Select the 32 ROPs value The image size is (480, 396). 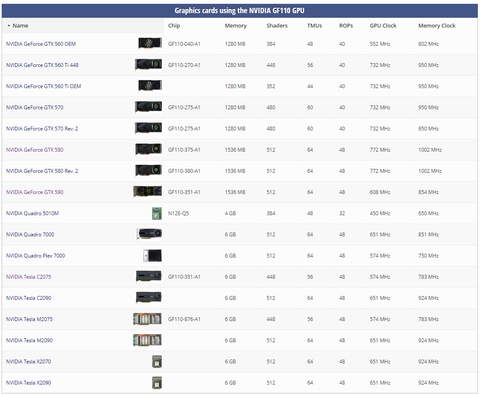[x=342, y=213]
